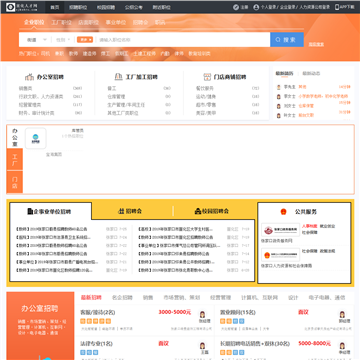
Task: Open the 餐饮服务 category link
Action: click(x=205, y=88)
